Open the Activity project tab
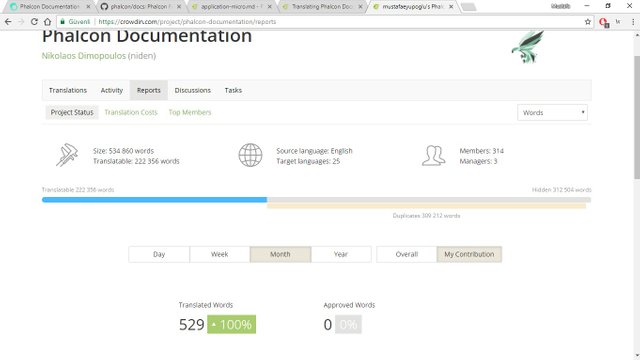640x360 pixels. pos(111,90)
